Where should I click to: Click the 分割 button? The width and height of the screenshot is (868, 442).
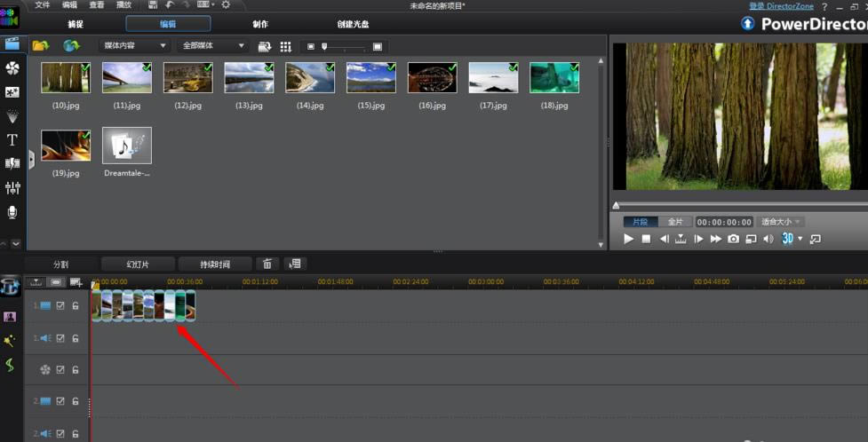pyautogui.click(x=61, y=264)
